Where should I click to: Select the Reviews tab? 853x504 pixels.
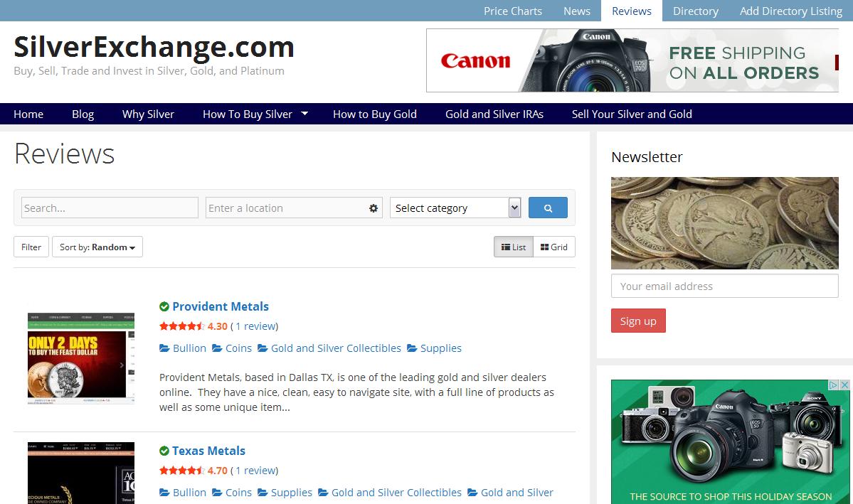coord(632,11)
